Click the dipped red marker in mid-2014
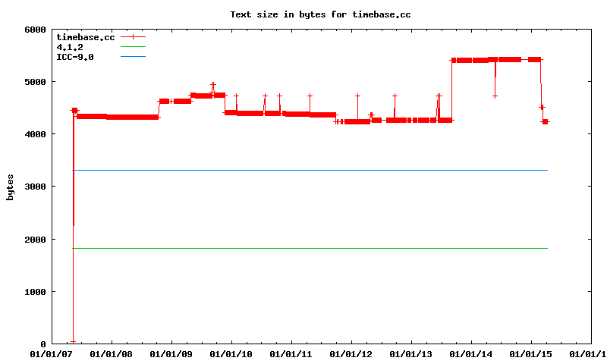The width and height of the screenshot is (607, 364). click(495, 96)
